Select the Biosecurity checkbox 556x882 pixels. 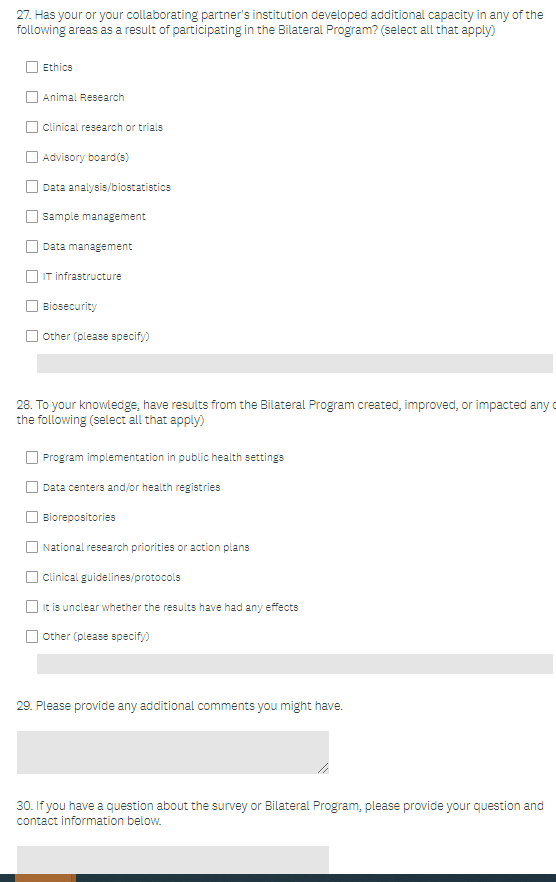coord(32,306)
